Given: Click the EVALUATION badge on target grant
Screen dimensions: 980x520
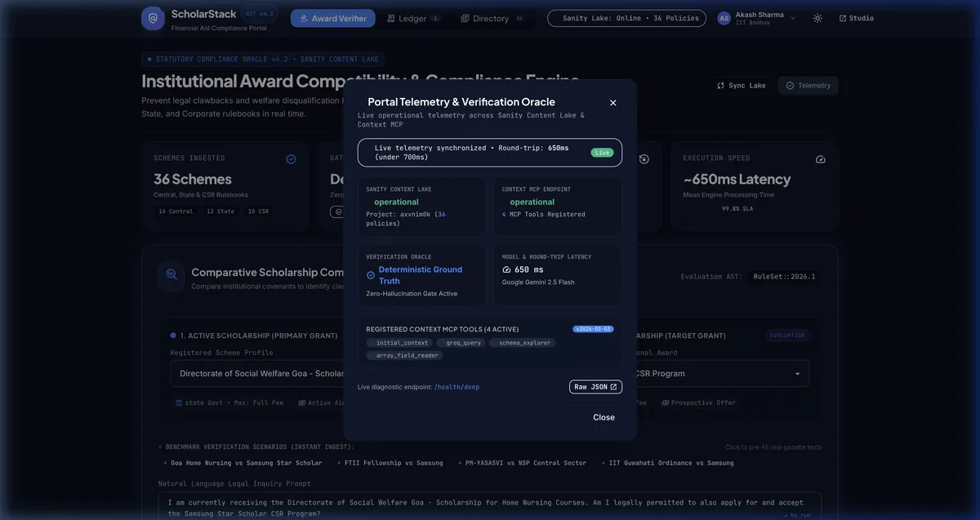Looking at the screenshot, I should 787,335.
